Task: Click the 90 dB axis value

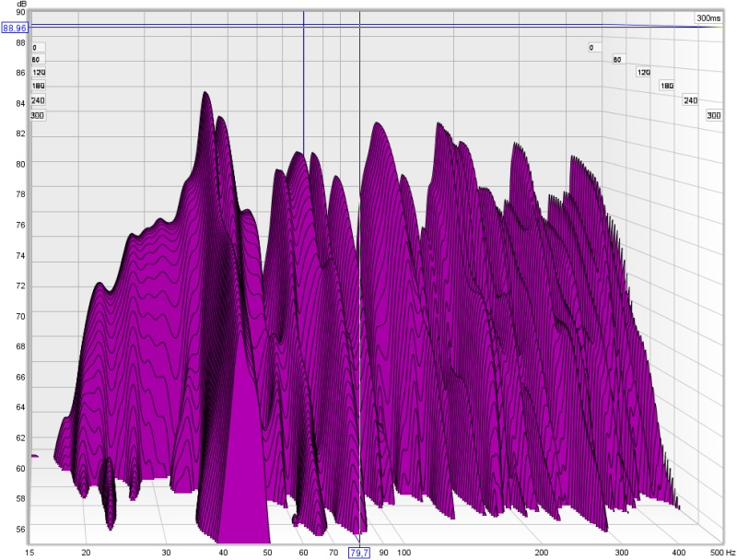Action: pyautogui.click(x=20, y=12)
